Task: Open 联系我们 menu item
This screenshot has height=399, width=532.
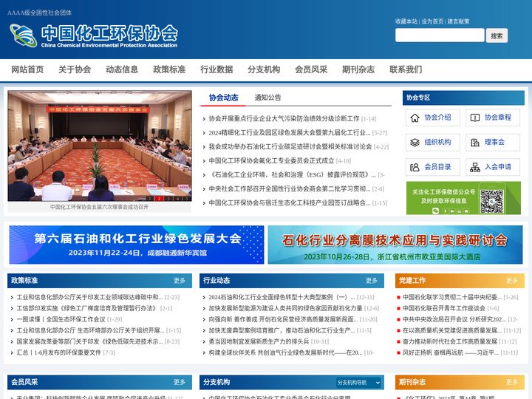Action: tap(406, 69)
